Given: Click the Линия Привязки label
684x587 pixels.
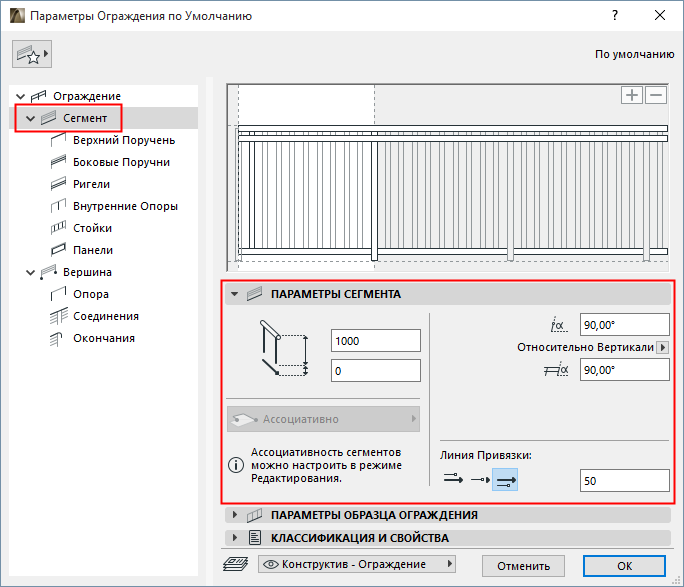Looking at the screenshot, I should (x=486, y=455).
